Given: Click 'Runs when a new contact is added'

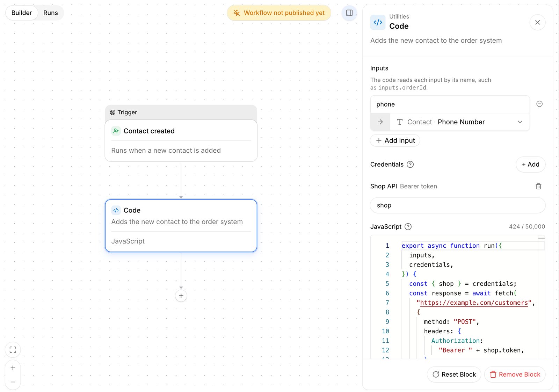Looking at the screenshot, I should point(166,151).
